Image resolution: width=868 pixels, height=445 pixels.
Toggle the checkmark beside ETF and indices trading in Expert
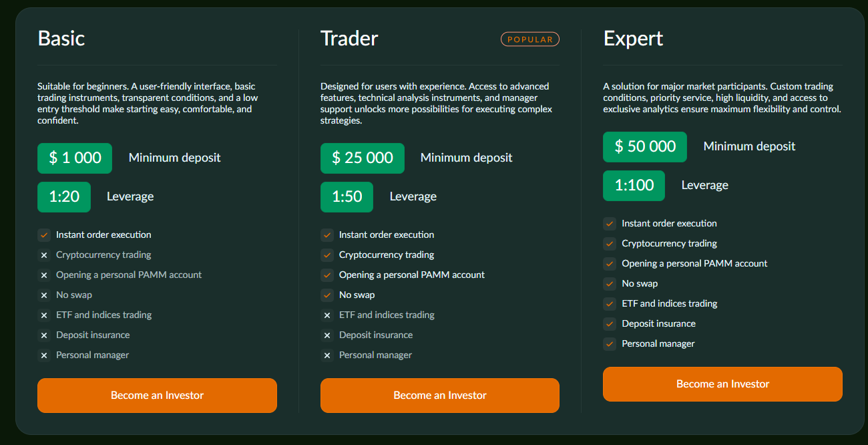coord(610,303)
